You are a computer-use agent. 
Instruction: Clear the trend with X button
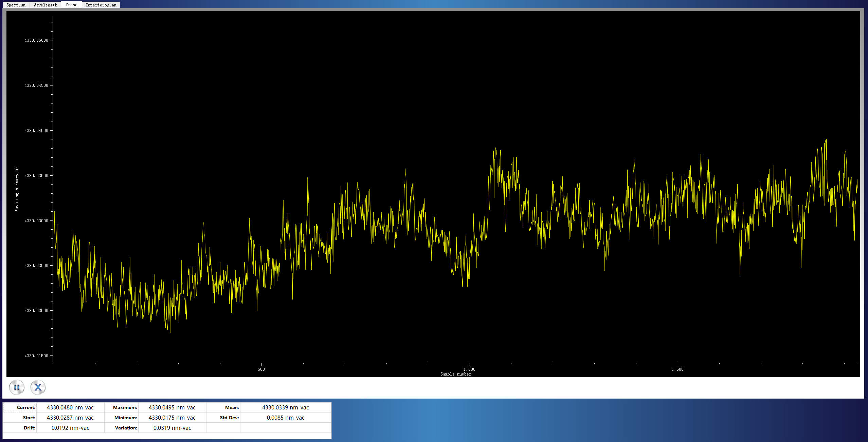38,387
